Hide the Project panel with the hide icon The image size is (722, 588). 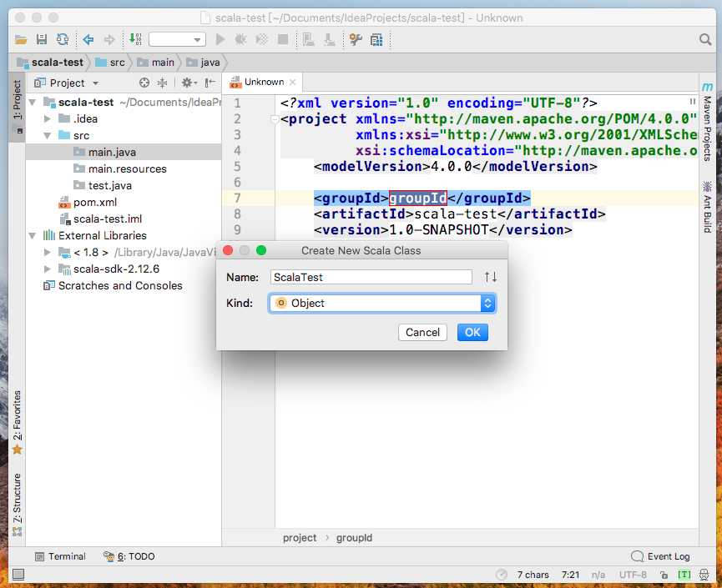tap(210, 83)
